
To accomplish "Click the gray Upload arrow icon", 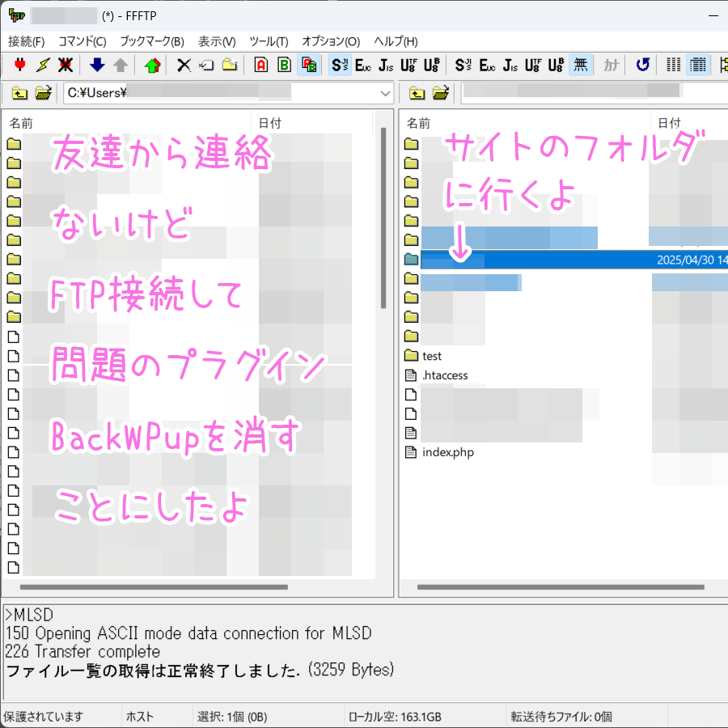I will [121, 65].
